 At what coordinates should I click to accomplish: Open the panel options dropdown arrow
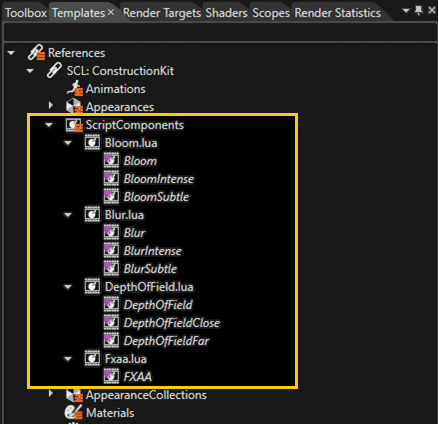[406, 11]
